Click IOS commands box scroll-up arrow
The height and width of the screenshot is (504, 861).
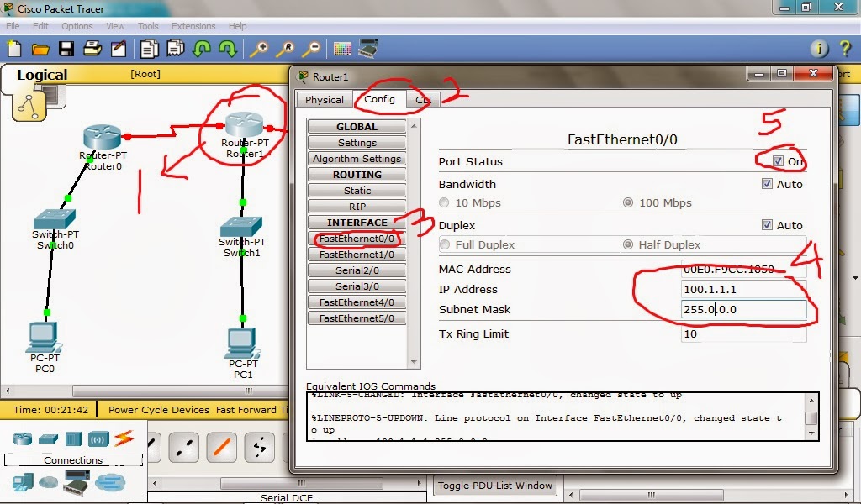[811, 401]
